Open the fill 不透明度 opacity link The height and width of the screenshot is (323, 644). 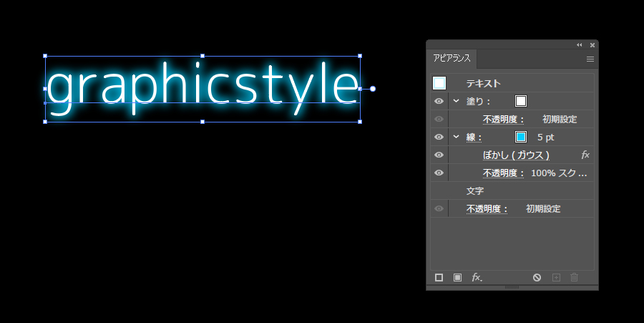pos(503,119)
